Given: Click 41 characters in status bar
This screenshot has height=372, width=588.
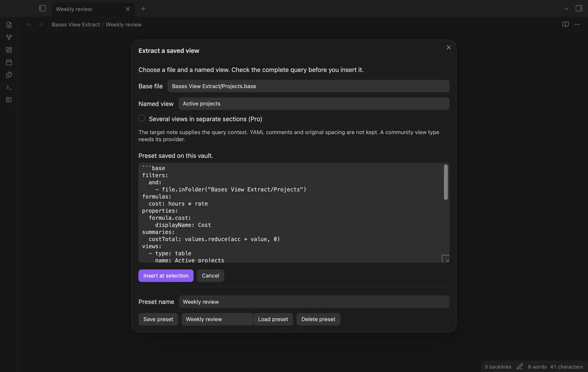Looking at the screenshot, I should [566, 367].
